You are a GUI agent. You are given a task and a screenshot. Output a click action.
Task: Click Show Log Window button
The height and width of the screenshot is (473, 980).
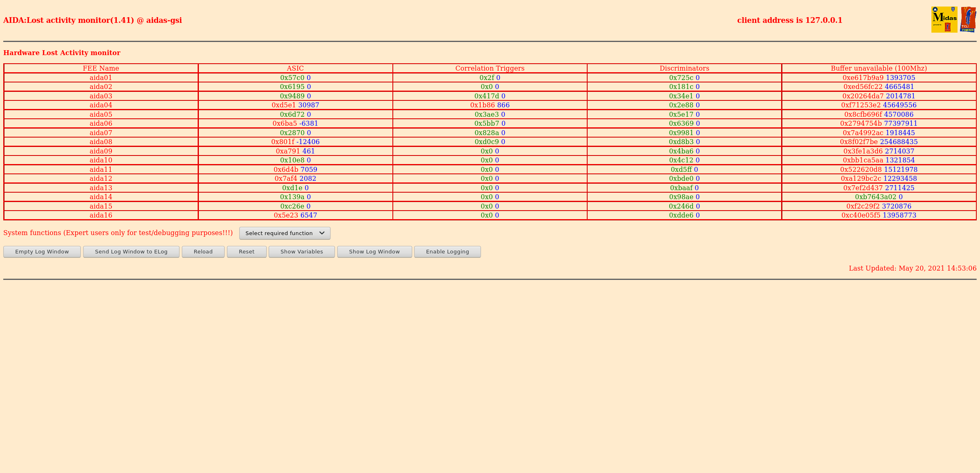click(x=374, y=251)
